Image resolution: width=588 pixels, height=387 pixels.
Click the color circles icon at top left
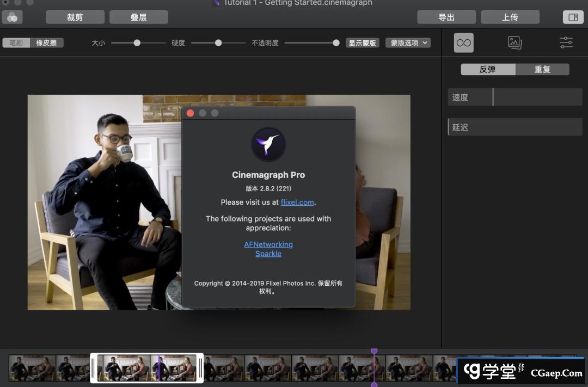tap(12, 17)
